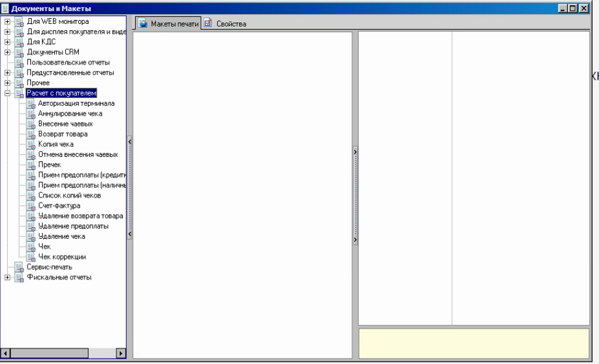Image resolution: width=599 pixels, height=364 pixels.
Task: Expand the Документы CRM branch
Action: coord(7,52)
